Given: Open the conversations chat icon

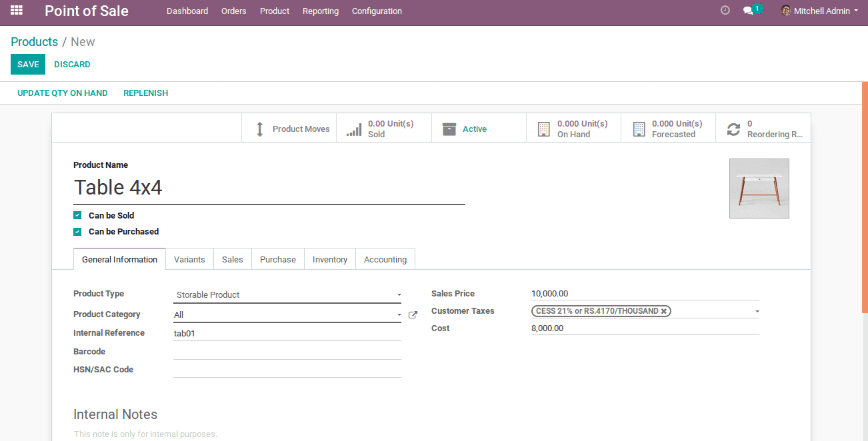Looking at the screenshot, I should [748, 11].
